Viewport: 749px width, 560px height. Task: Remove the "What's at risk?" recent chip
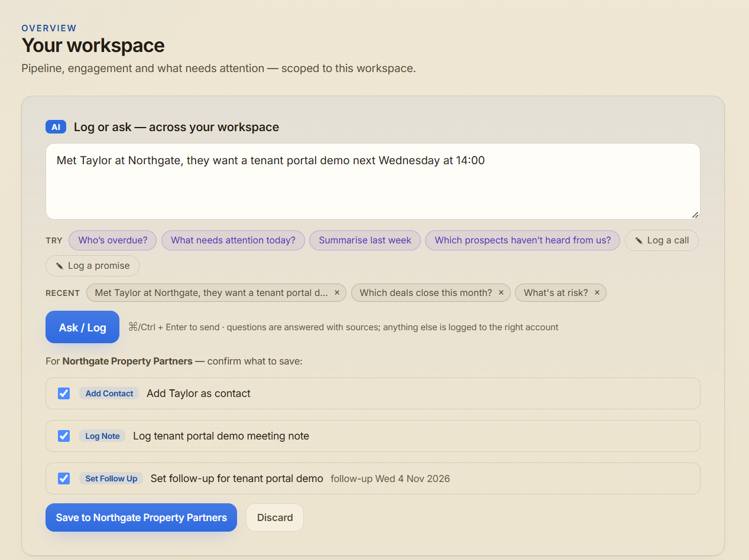point(597,292)
